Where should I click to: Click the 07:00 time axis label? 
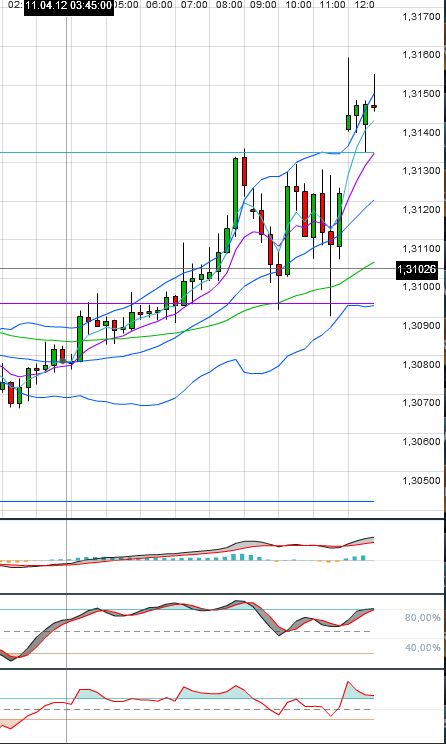[x=194, y=5]
